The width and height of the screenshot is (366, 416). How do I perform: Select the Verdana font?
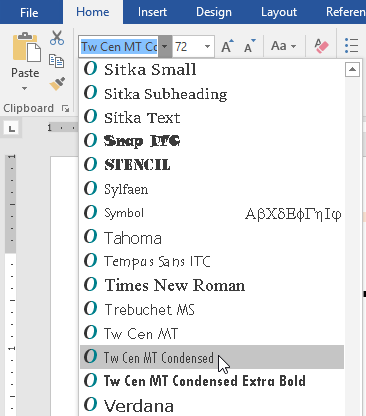click(x=212, y=405)
